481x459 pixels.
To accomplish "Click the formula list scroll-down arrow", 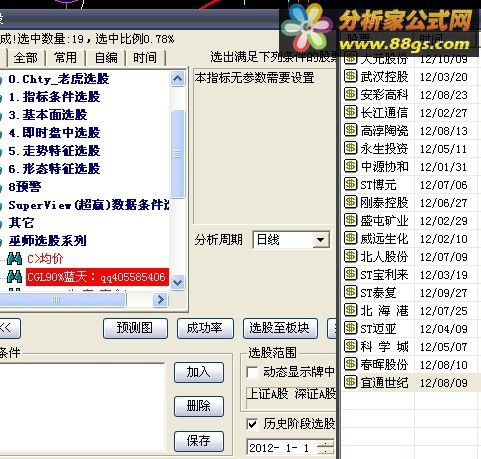I will tap(177, 282).
